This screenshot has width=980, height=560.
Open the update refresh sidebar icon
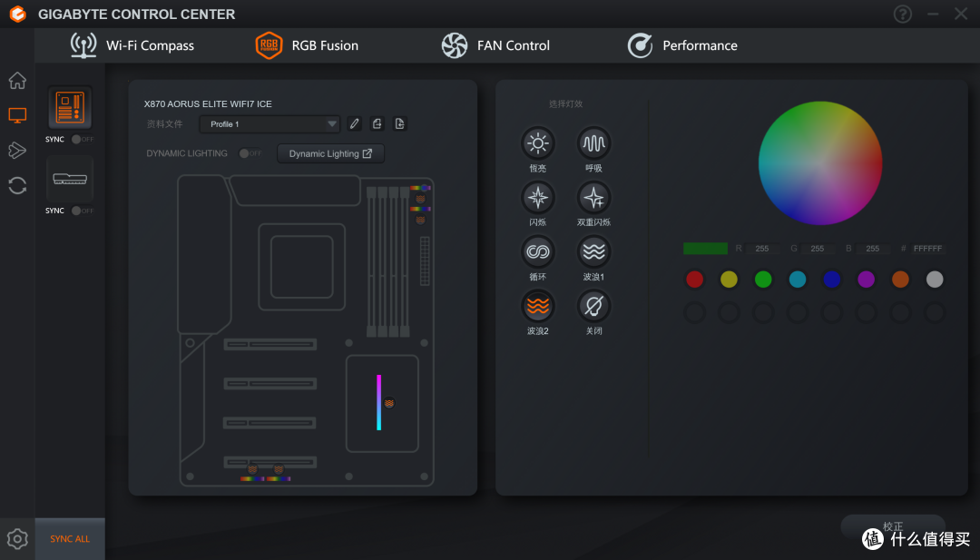(x=17, y=186)
